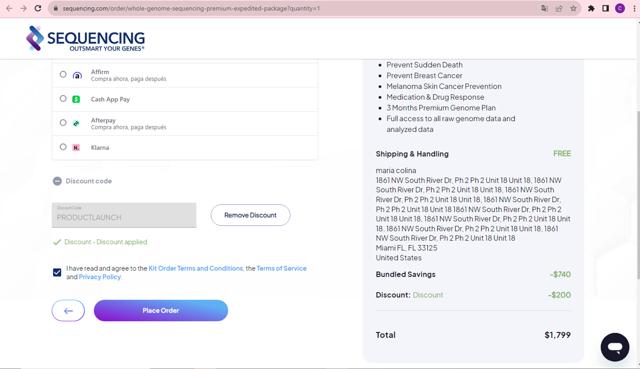This screenshot has width=640, height=369.
Task: Go back with the browser back arrow
Action: coord(9,8)
